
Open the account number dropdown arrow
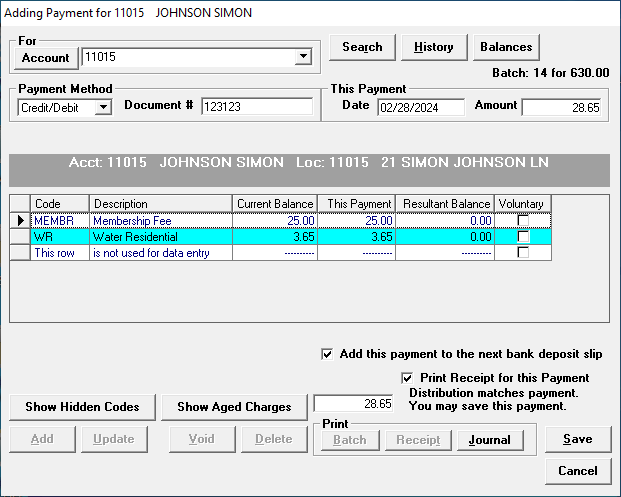(x=303, y=57)
